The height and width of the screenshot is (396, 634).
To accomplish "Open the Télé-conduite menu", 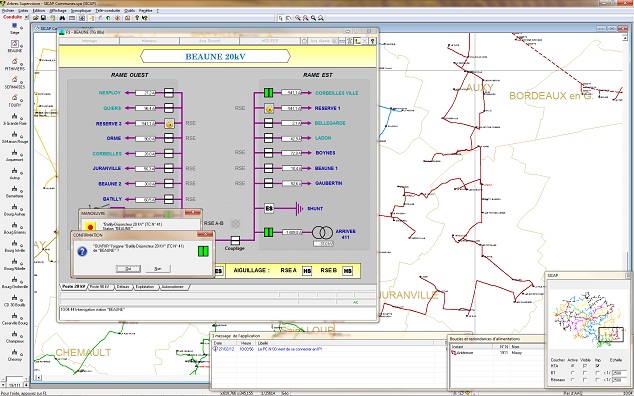I will pos(108,11).
